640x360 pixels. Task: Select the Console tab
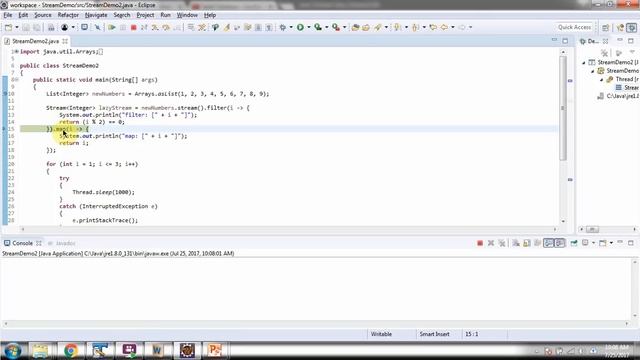tap(22, 243)
